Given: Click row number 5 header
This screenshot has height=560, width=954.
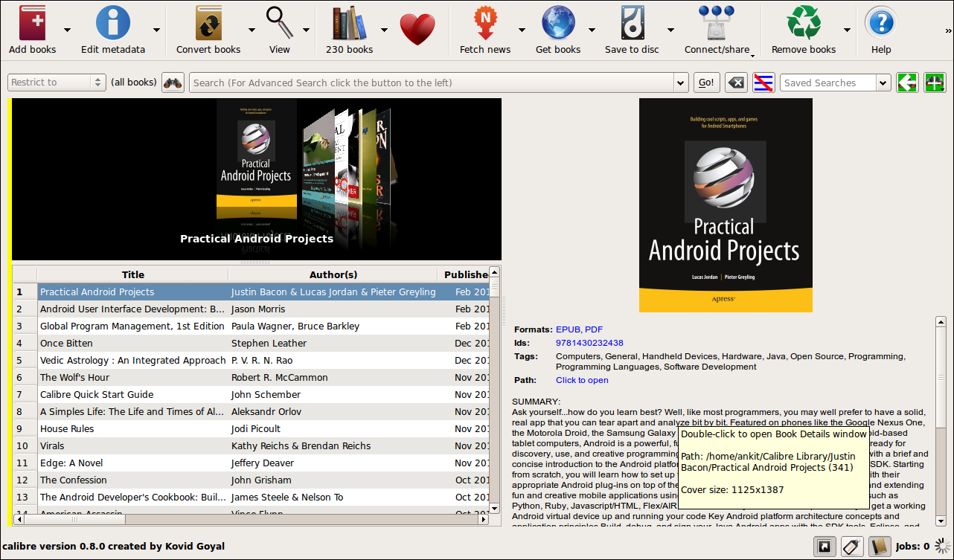Looking at the screenshot, I should 25,360.
